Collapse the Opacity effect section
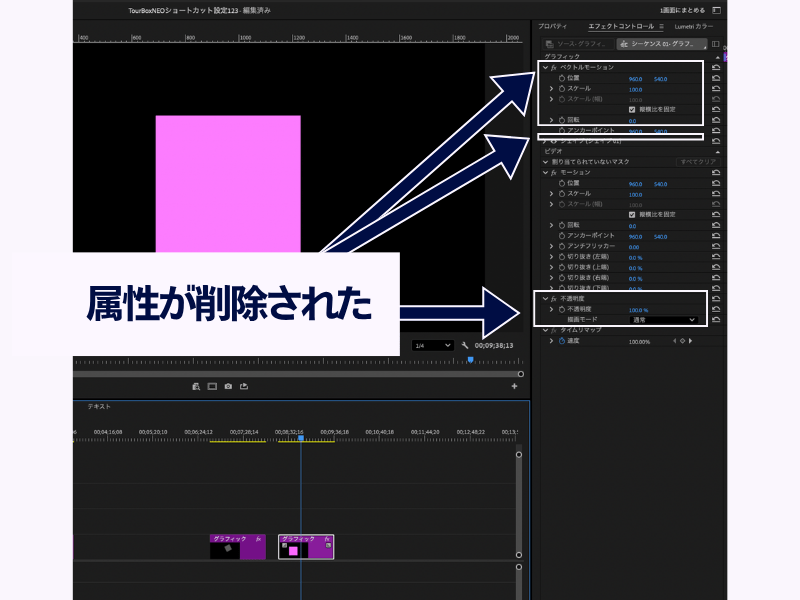800x600 pixels. click(545, 298)
